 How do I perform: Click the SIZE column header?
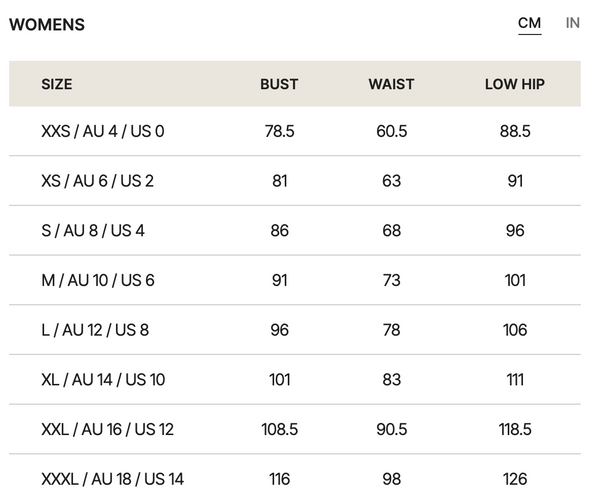57,84
